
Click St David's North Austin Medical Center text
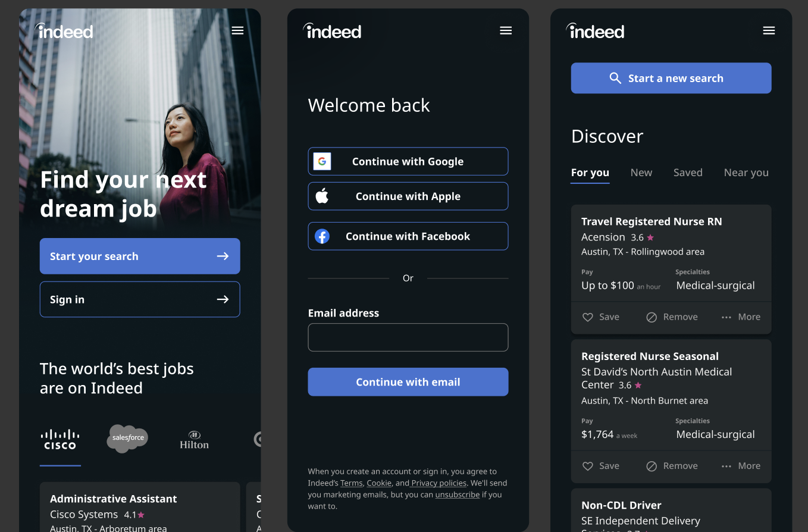656,378
